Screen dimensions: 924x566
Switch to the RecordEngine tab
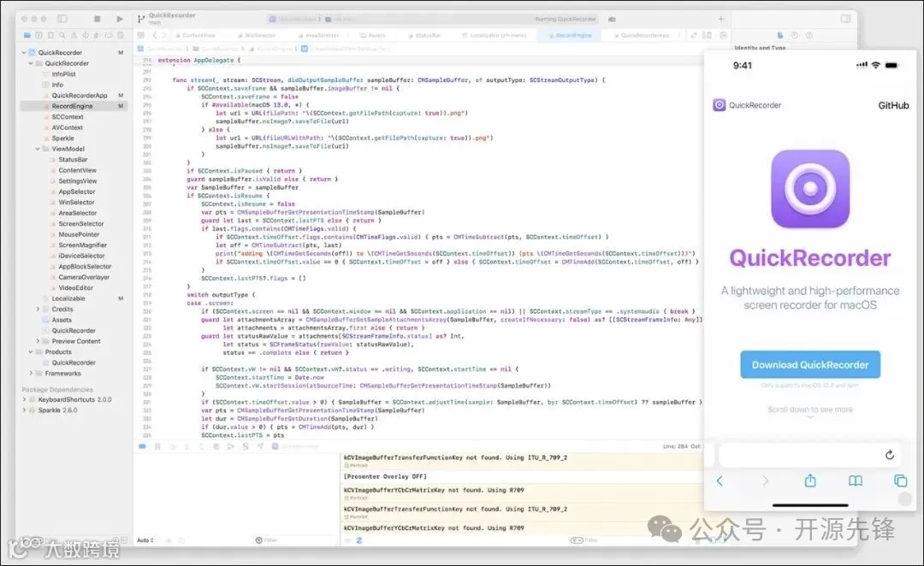point(570,35)
